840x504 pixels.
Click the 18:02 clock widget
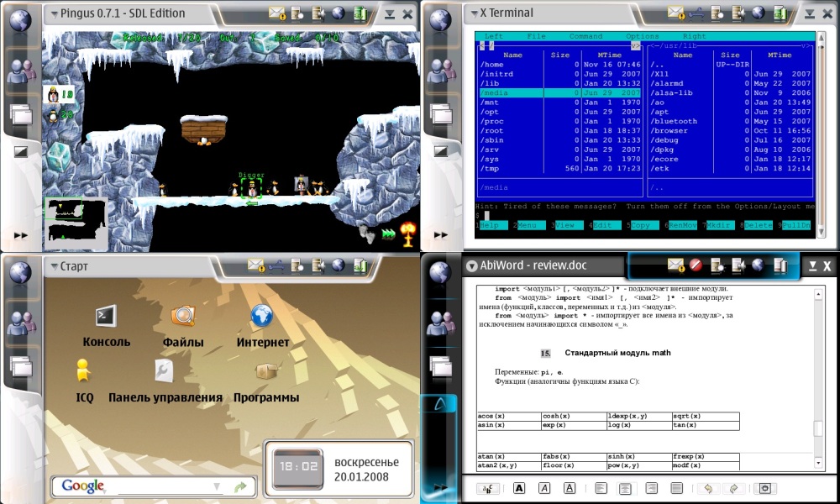point(298,468)
